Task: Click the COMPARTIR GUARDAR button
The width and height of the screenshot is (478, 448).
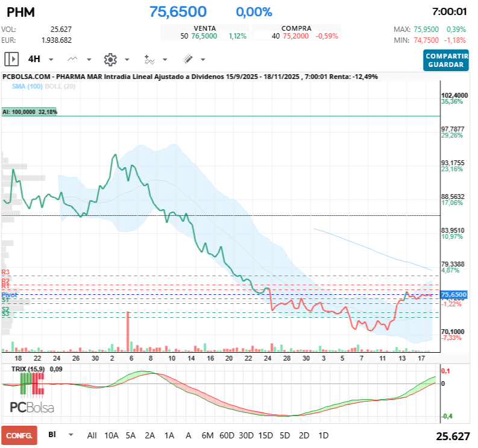Action: [445, 60]
